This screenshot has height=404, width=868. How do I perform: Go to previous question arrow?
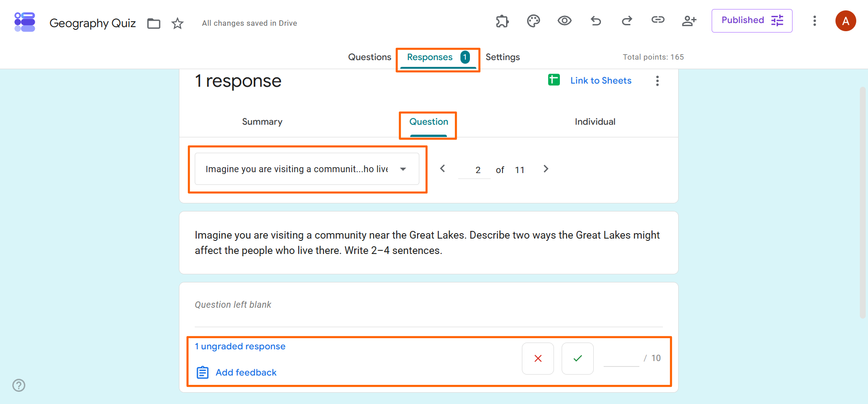(443, 169)
